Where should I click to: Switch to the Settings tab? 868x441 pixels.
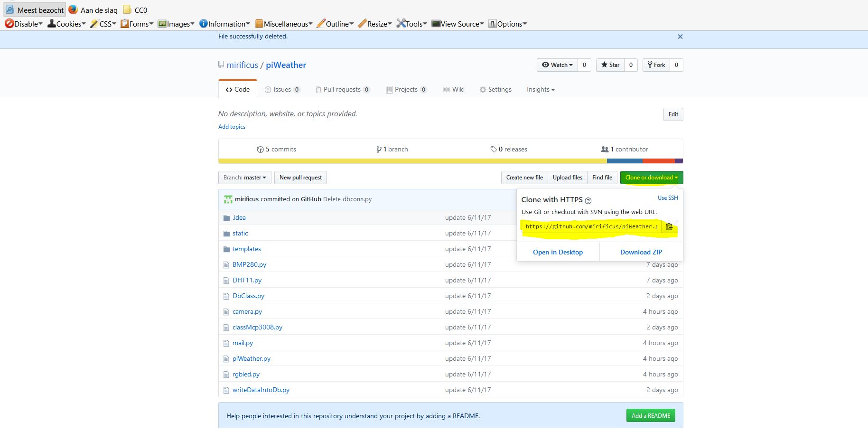pyautogui.click(x=495, y=89)
